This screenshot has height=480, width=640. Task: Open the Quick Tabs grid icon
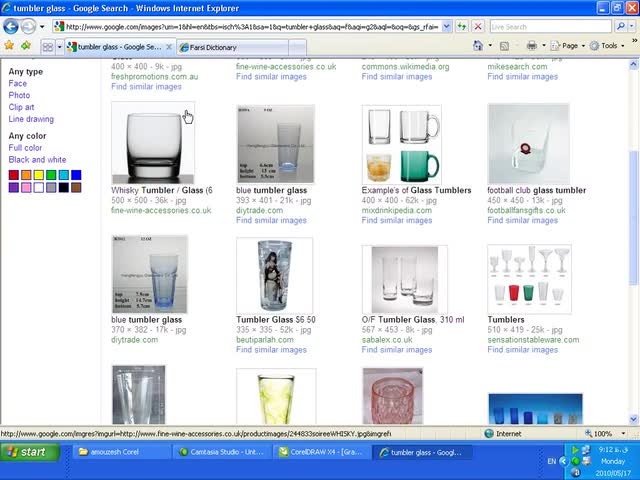(48, 47)
